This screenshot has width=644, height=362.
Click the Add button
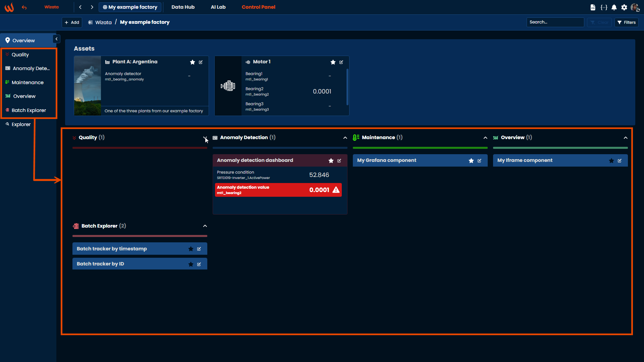pyautogui.click(x=72, y=22)
